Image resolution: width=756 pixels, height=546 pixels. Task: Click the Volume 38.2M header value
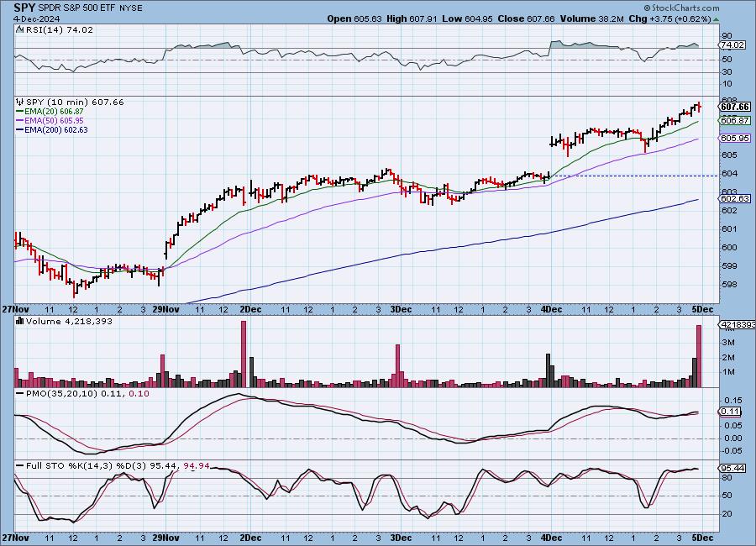click(592, 18)
